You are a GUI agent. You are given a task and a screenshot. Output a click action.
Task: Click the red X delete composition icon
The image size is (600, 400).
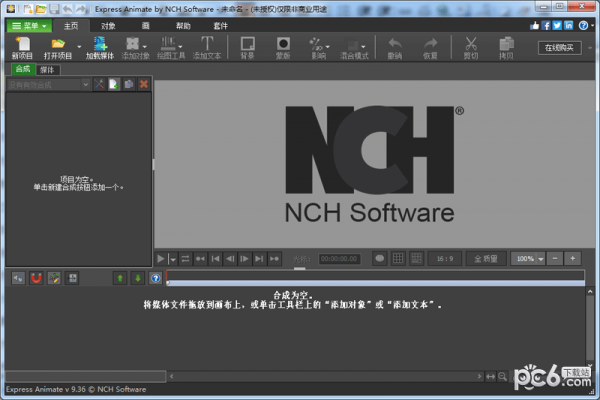pos(143,84)
